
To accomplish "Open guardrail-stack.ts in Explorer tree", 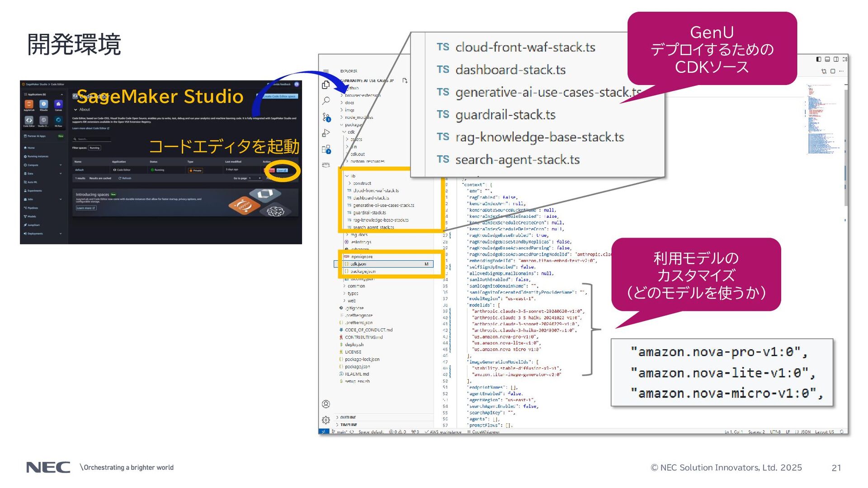I will point(367,213).
